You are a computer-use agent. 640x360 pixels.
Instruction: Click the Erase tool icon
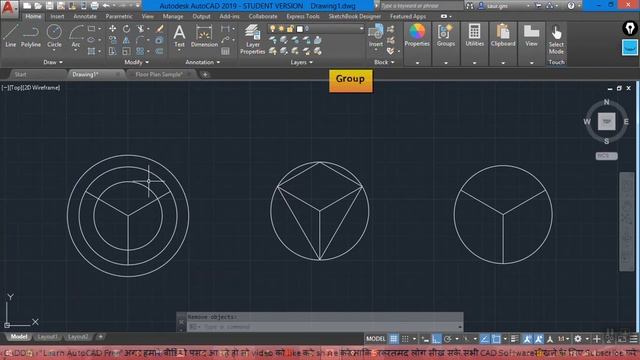pyautogui.click(x=160, y=29)
